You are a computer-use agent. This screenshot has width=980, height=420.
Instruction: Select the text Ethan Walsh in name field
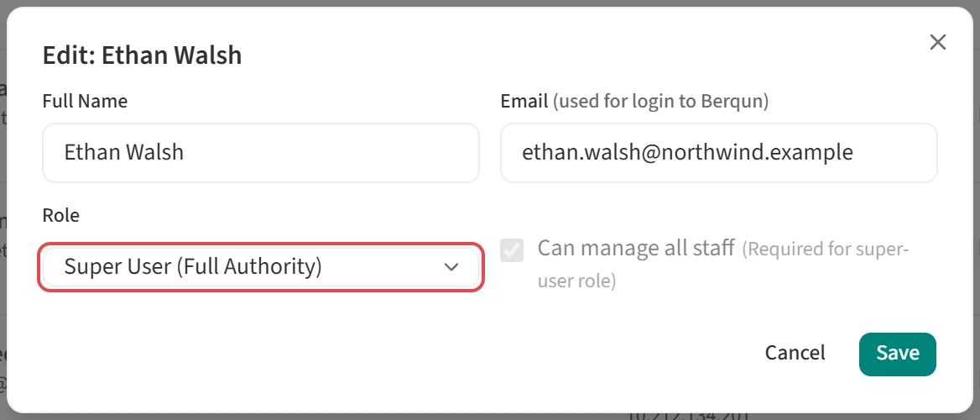coord(123,152)
